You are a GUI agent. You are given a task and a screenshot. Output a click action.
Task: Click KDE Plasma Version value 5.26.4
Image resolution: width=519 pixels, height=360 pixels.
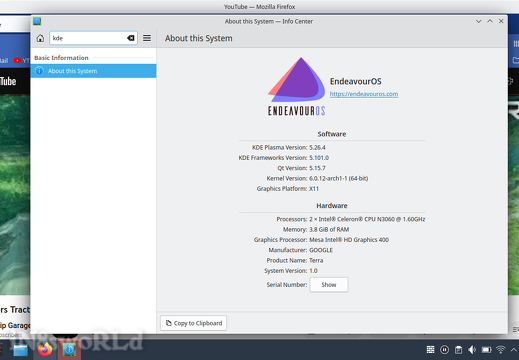(317, 147)
